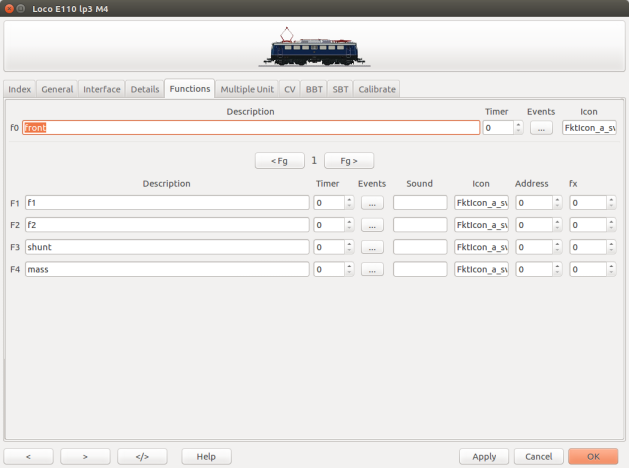Screen dimensions: 629x468
Task: Go to next function group Fg >
Action: pyautogui.click(x=348, y=160)
